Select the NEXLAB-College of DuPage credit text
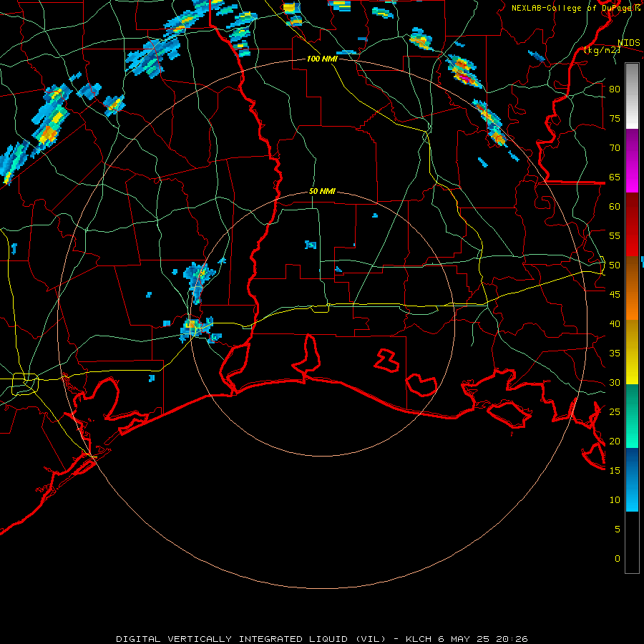Screen dimensions: 644x644 click(575, 8)
